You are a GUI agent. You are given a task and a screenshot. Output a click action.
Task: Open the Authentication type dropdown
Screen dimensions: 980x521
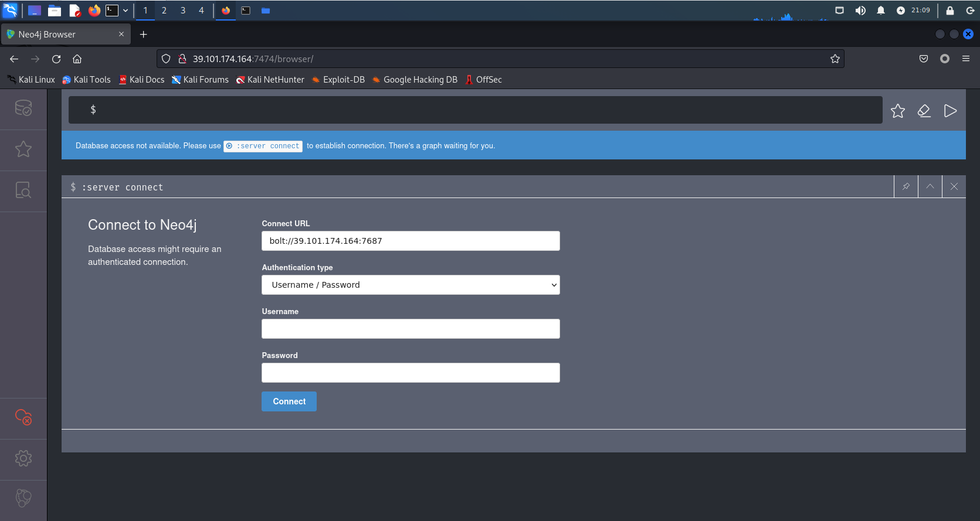tap(411, 285)
